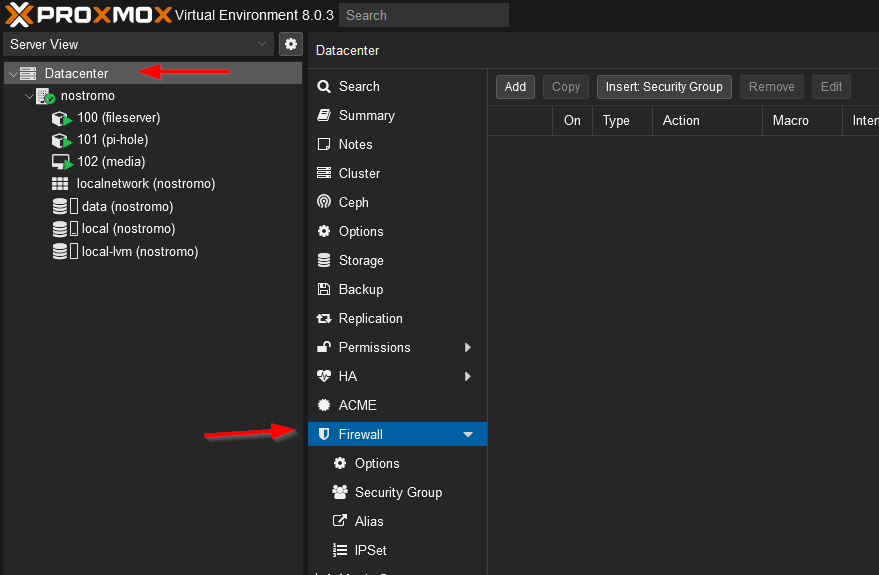Viewport: 879px width, 575px height.
Task: Click the server icon beside Cluster
Action: (324, 173)
